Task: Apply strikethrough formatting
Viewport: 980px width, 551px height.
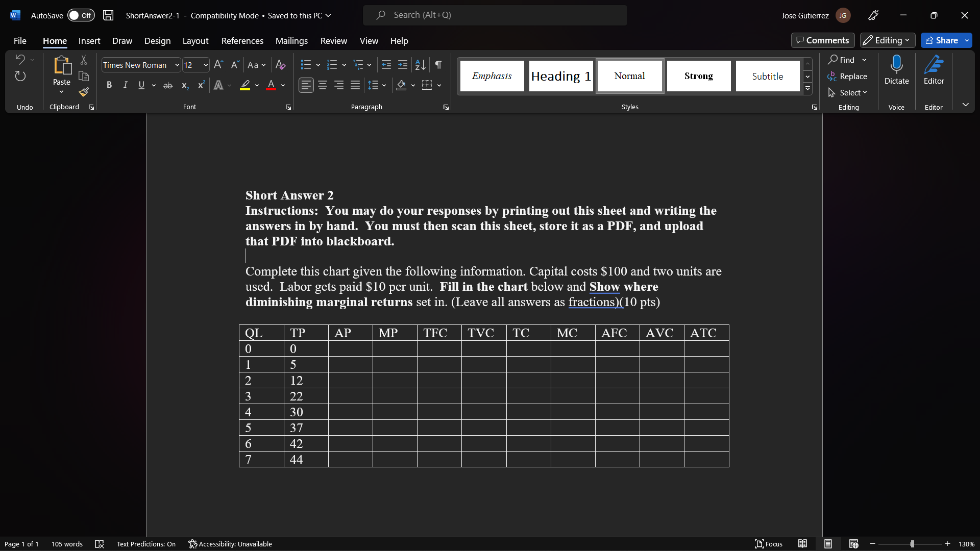Action: tap(167, 85)
